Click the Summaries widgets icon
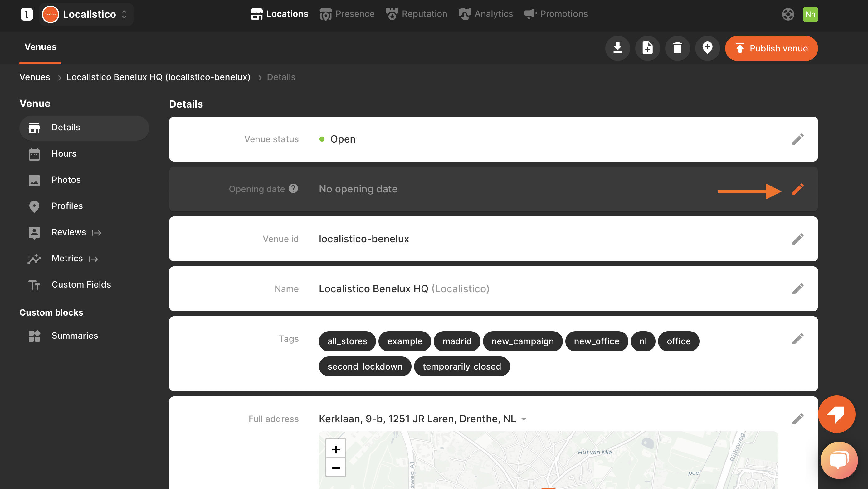The width and height of the screenshot is (868, 489). click(x=34, y=336)
